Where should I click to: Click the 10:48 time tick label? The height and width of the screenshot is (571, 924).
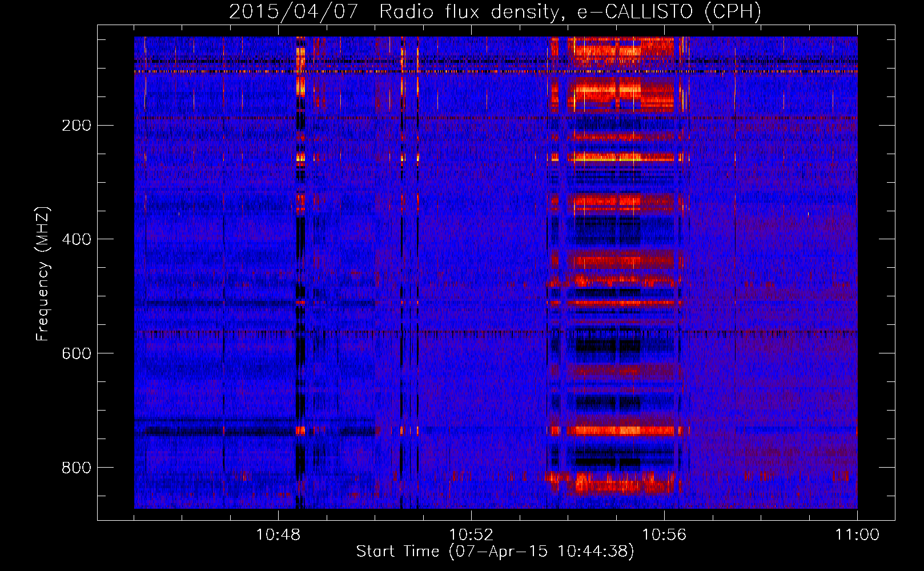pos(278,534)
